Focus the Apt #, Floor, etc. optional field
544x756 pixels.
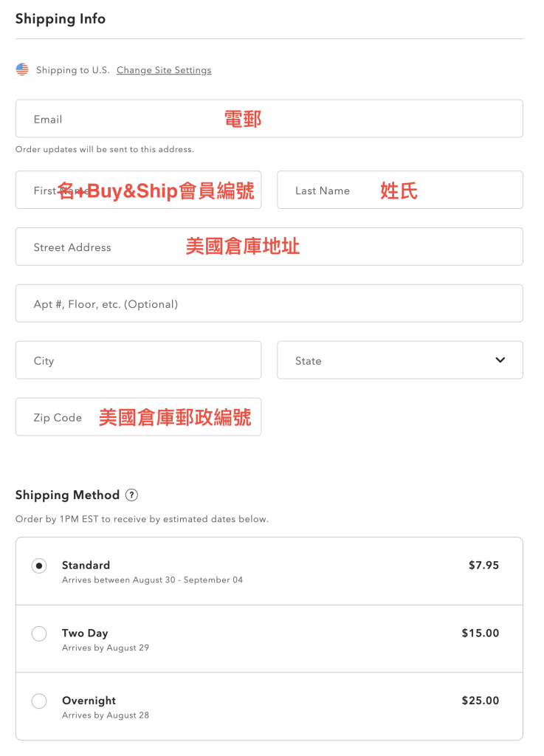[x=269, y=304]
